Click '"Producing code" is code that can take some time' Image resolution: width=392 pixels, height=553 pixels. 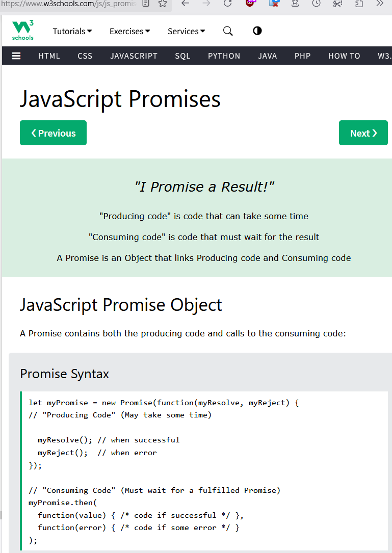(204, 216)
